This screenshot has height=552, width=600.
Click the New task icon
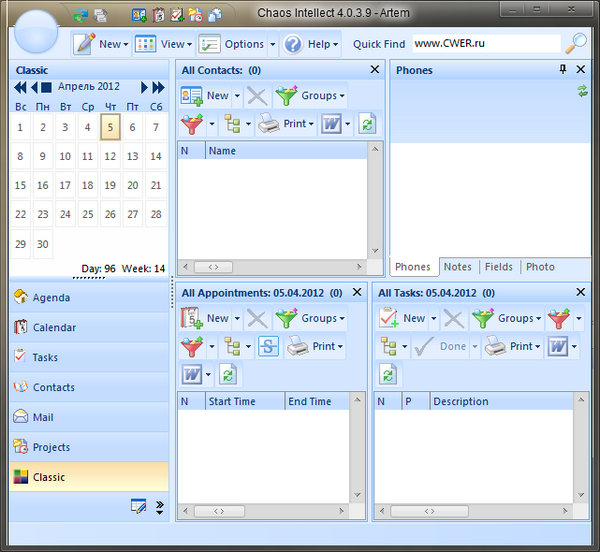point(389,318)
